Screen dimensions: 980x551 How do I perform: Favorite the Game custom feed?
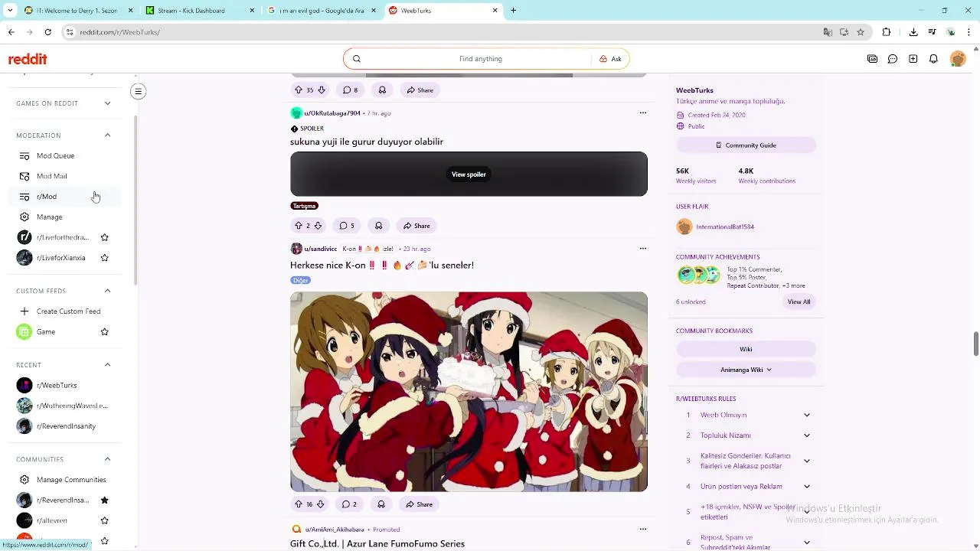coord(105,332)
